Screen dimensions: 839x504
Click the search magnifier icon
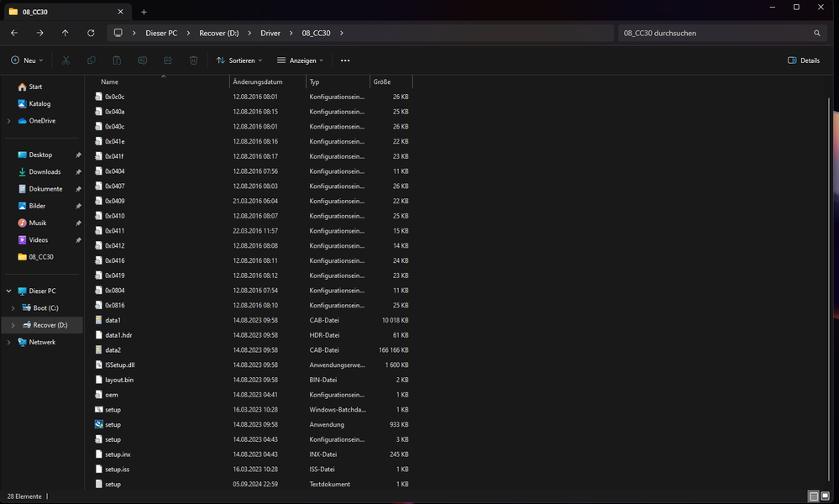point(817,33)
